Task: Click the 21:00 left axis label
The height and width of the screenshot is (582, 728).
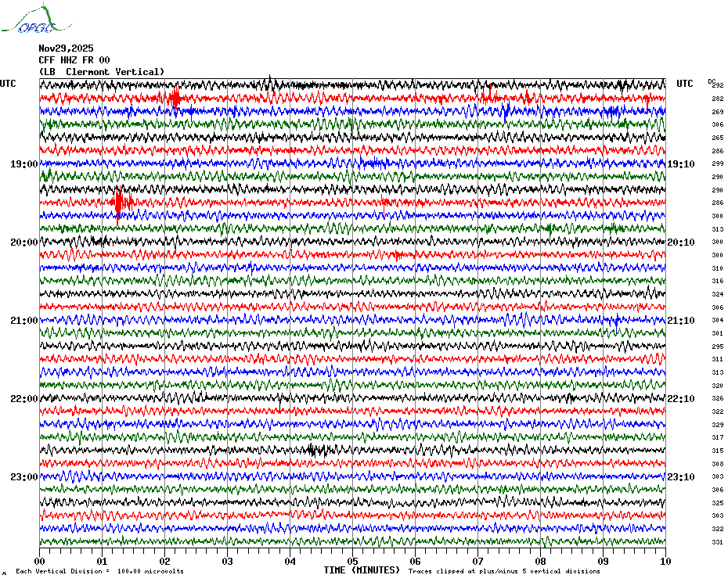Action: 23,321
